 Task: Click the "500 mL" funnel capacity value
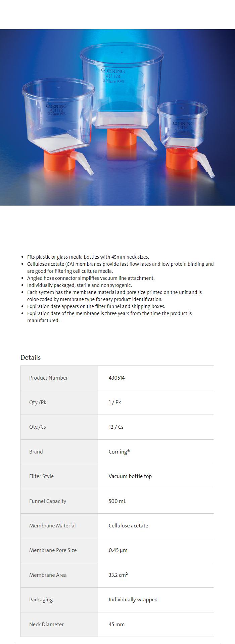[117, 501]
